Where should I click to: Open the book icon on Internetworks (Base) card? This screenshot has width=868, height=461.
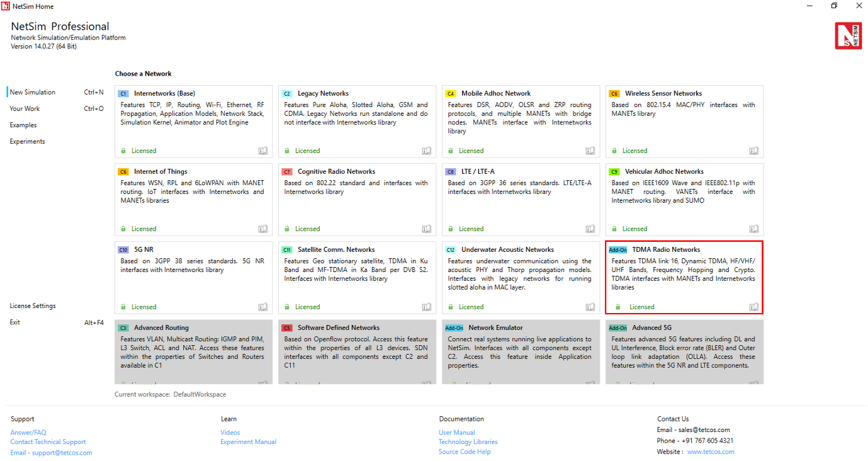click(263, 151)
